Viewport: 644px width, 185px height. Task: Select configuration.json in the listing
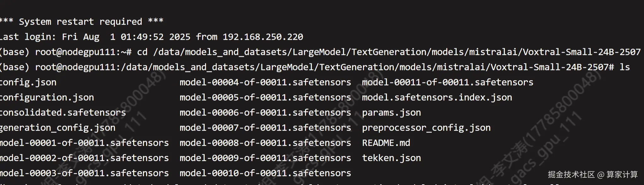point(47,98)
